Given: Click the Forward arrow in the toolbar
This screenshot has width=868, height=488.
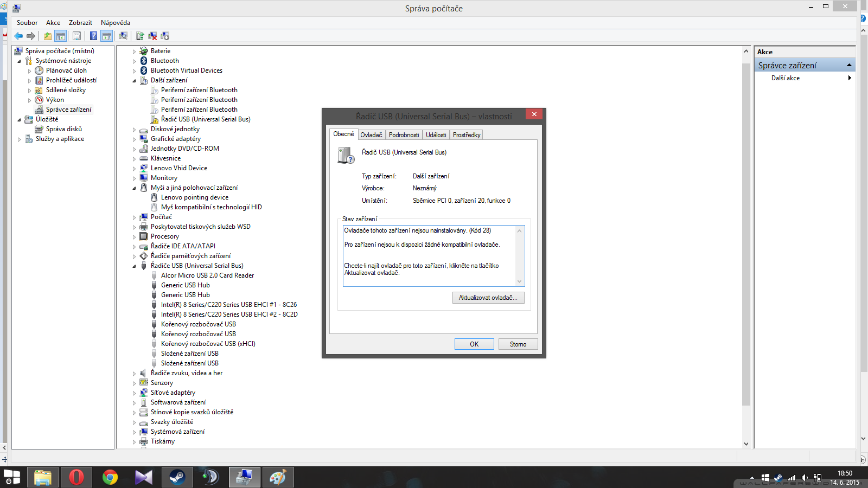Looking at the screenshot, I should point(31,36).
